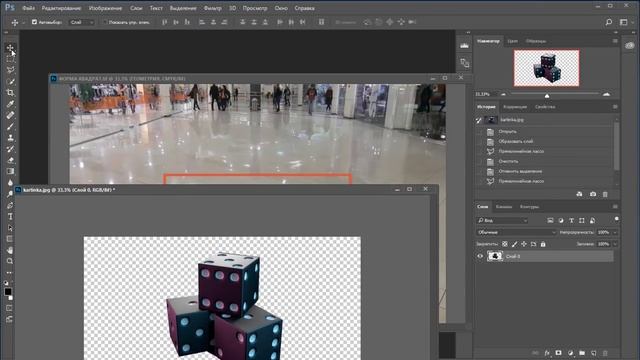Open the layer filter kind dropdown
The width and height of the screenshot is (640, 360).
pyautogui.click(x=502, y=220)
